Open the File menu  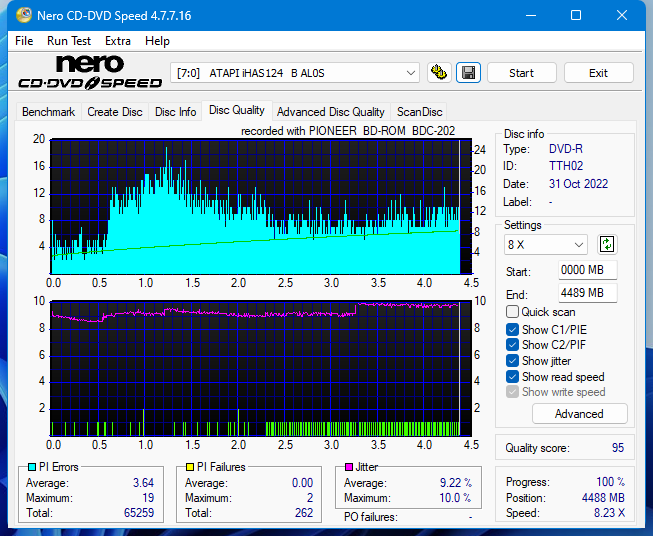tap(24, 41)
